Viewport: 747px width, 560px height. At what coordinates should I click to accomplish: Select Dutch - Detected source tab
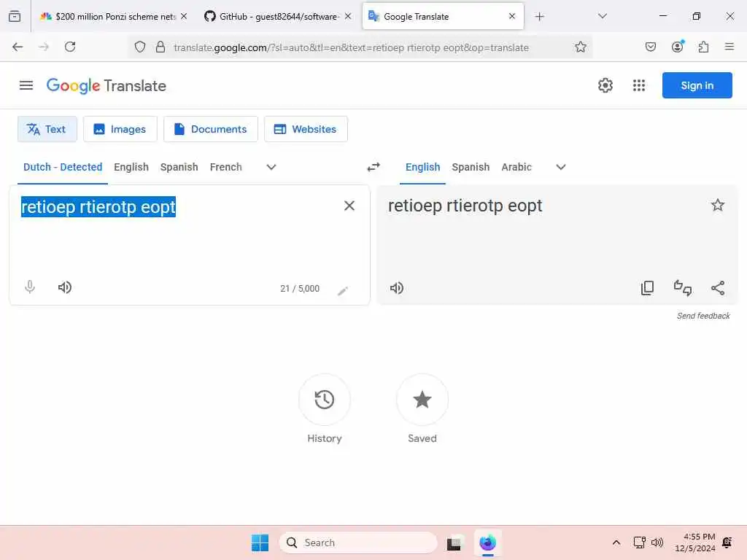coord(63,167)
